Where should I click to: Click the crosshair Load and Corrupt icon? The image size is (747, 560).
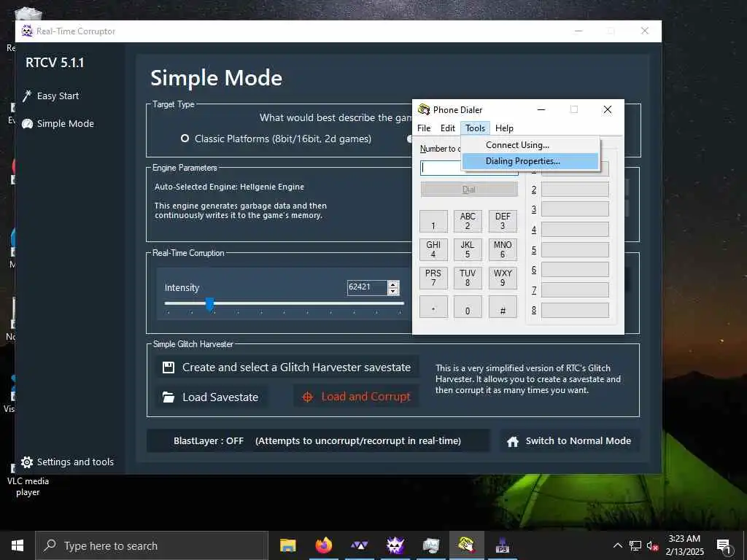[x=308, y=397]
